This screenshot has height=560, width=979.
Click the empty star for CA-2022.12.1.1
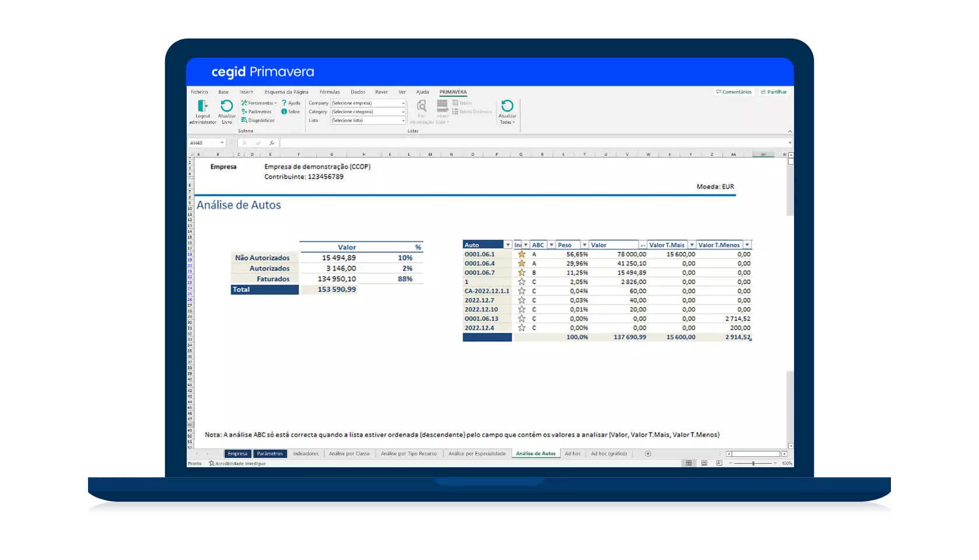pos(522,291)
